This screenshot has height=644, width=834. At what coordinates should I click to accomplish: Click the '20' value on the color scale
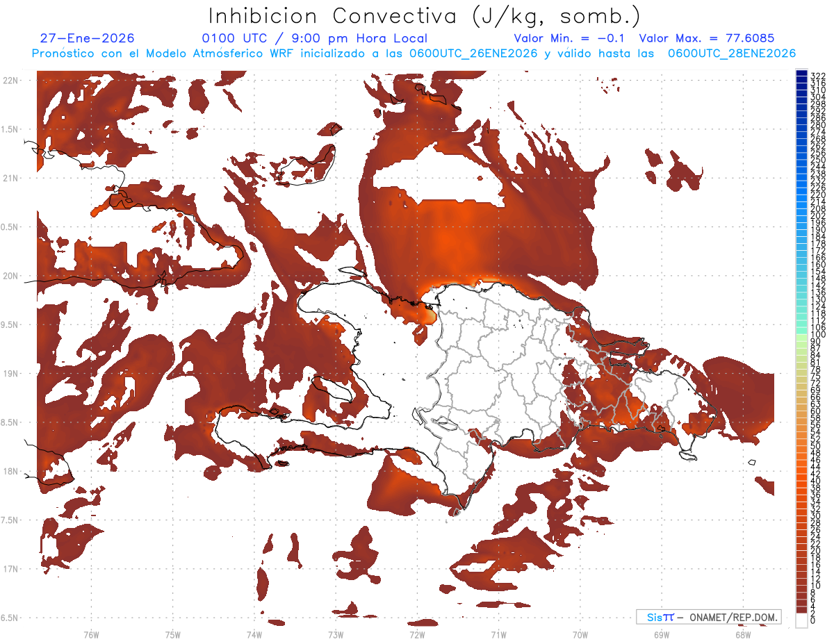tap(816, 551)
